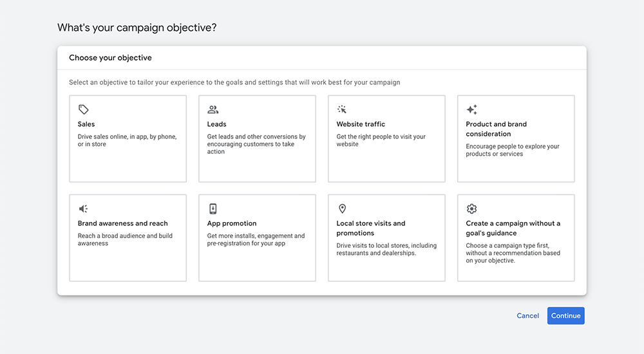Select the card describing driving sales online
Image resolution: width=644 pixels, height=354 pixels.
point(128,139)
